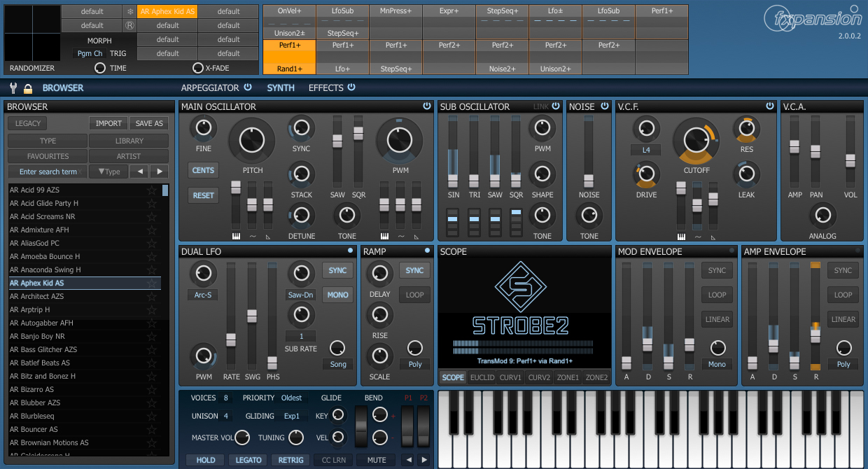
Task: Click the IMPORT button
Action: click(108, 123)
